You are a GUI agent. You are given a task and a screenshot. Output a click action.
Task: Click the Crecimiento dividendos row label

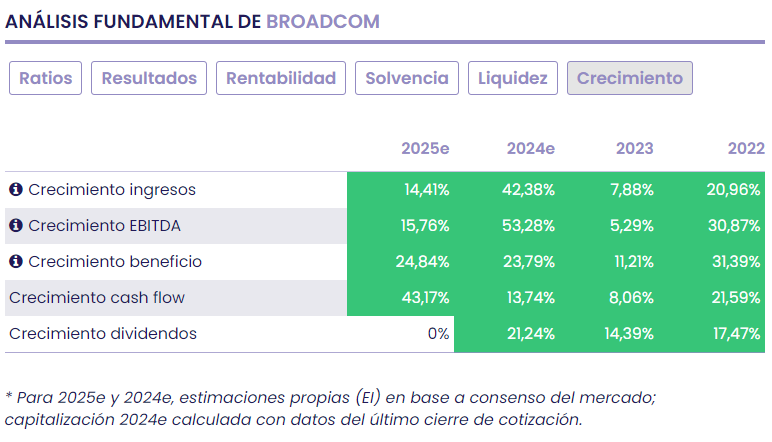(103, 334)
